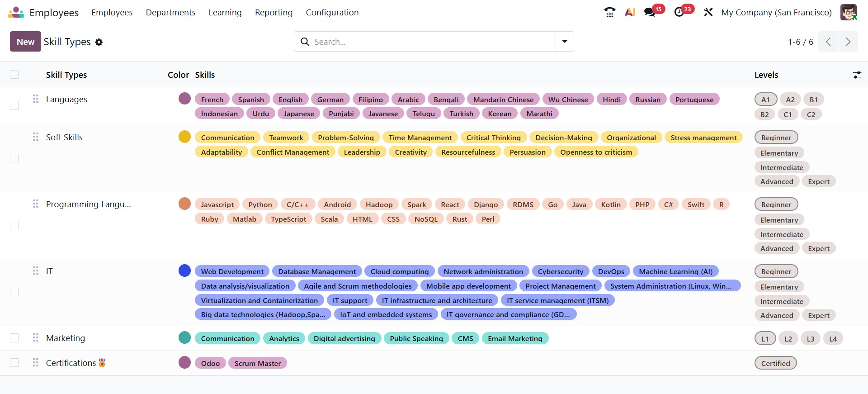The width and height of the screenshot is (868, 394).
Task: Click the Employees app logo icon
Action: click(x=16, y=12)
